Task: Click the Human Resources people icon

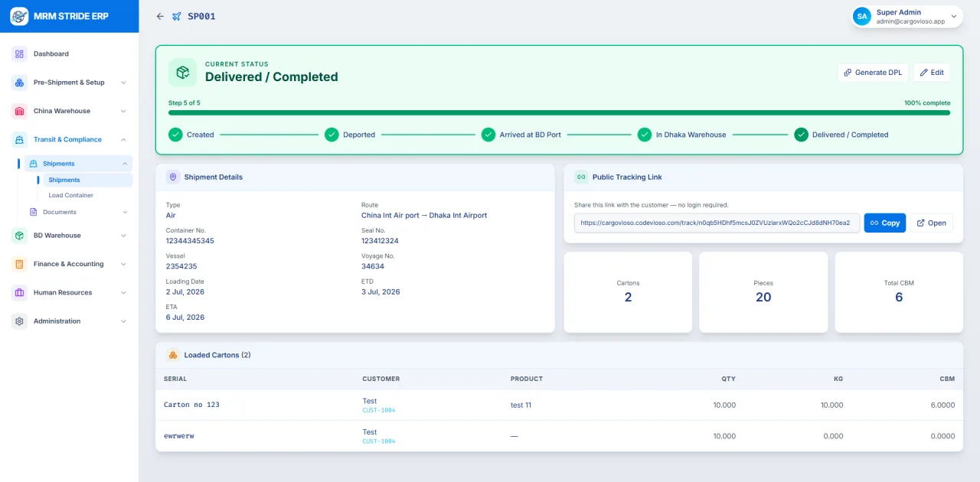Action: click(x=19, y=292)
